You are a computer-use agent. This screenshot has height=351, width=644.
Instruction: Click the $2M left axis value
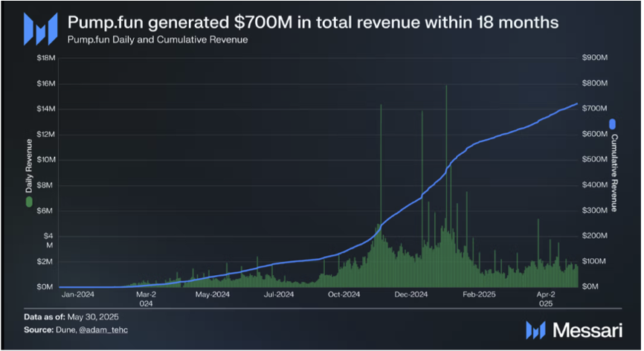click(45, 262)
